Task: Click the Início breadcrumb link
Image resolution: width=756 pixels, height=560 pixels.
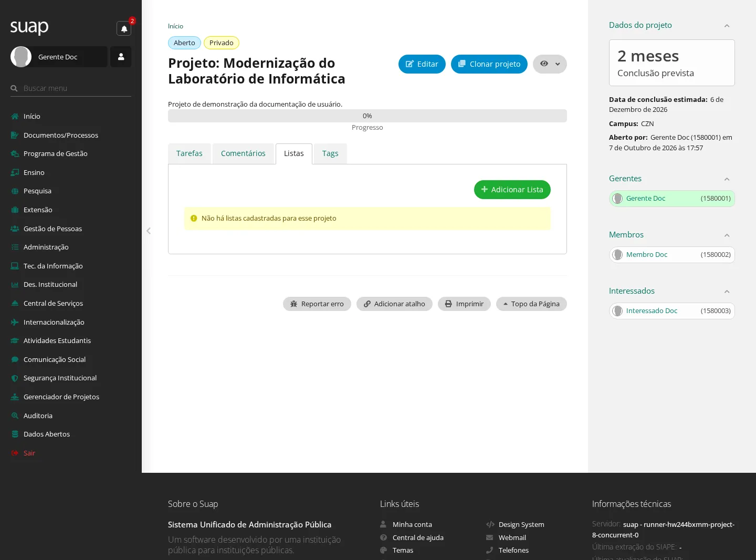Action: pyautogui.click(x=175, y=26)
